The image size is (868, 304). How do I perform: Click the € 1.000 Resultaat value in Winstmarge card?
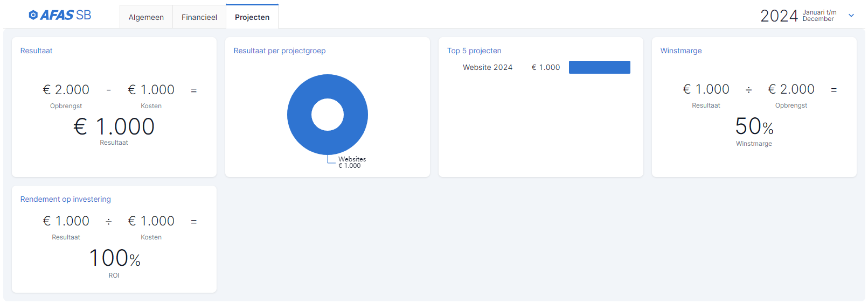[x=706, y=89]
